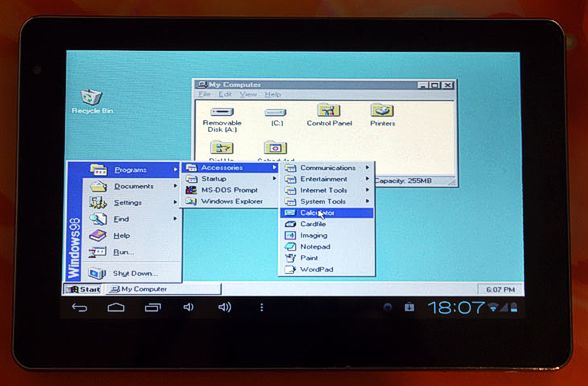Tap the volume down speaker icon
Screen dimensions: 588x386
pyautogui.click(x=188, y=307)
